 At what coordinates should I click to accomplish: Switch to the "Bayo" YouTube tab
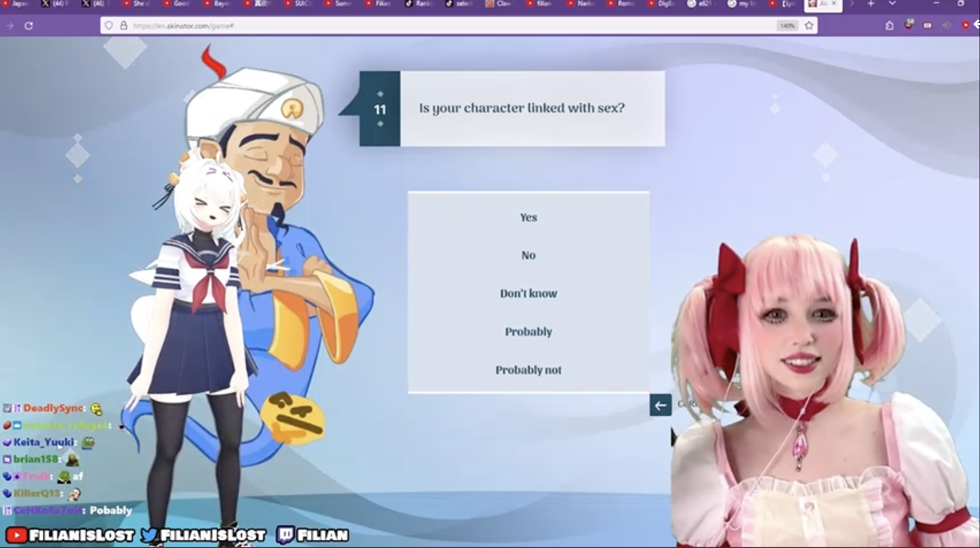coord(217,4)
